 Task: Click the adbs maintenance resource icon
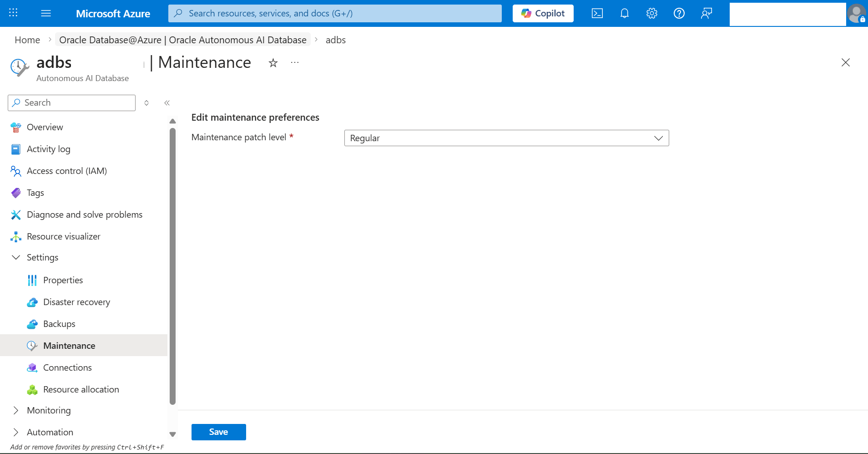[x=19, y=67]
